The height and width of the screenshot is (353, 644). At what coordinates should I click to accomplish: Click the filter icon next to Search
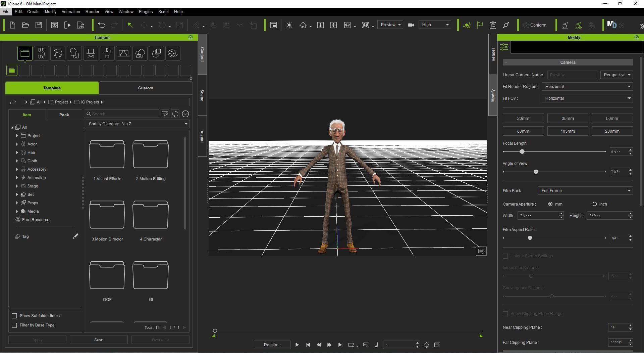[x=165, y=114]
